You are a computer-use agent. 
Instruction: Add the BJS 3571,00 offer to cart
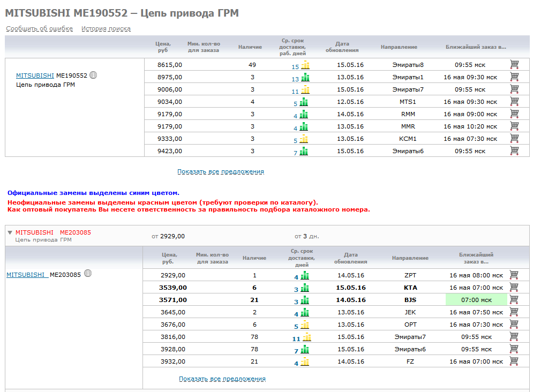[x=514, y=300]
